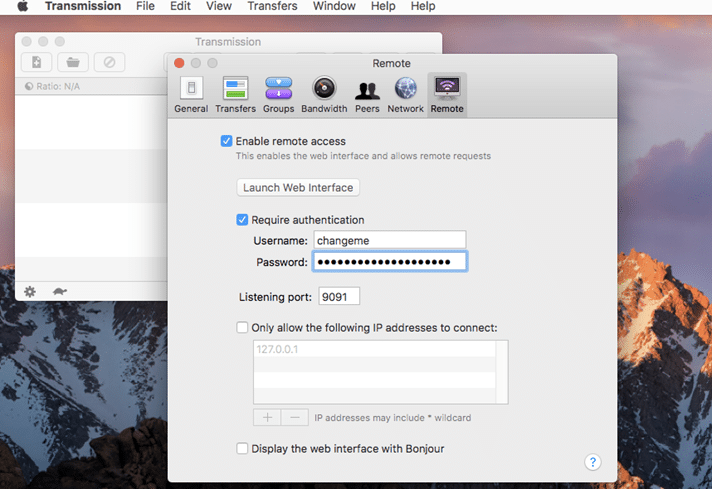
Task: Enable Only allow the following IP addresses
Action: 242,327
